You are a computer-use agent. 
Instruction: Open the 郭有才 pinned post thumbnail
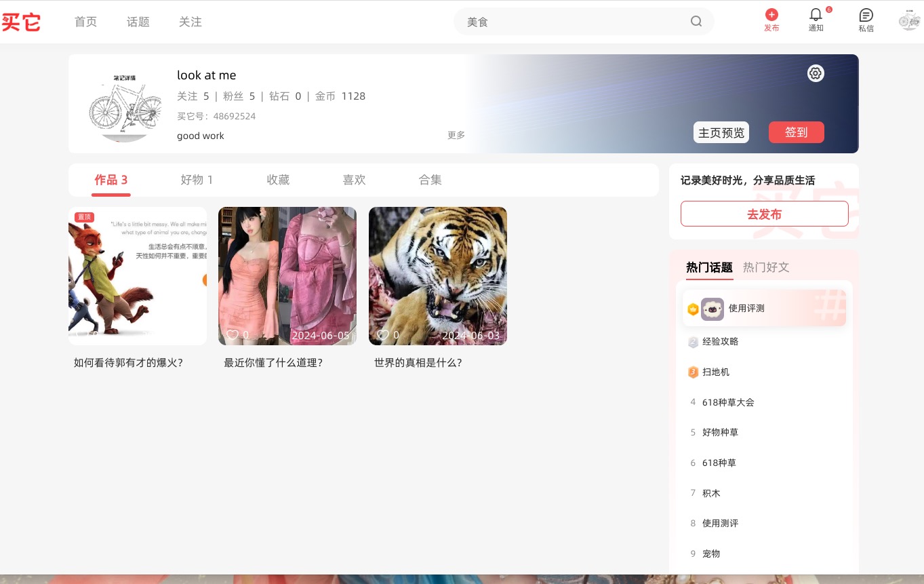coord(138,276)
